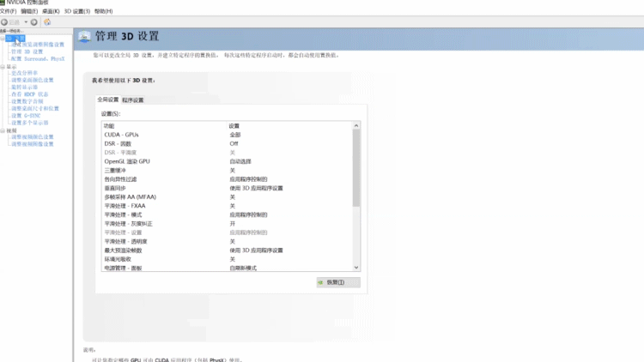Select the 平滑处理 - 模式 row
This screenshot has height=362, width=644.
[228, 214]
